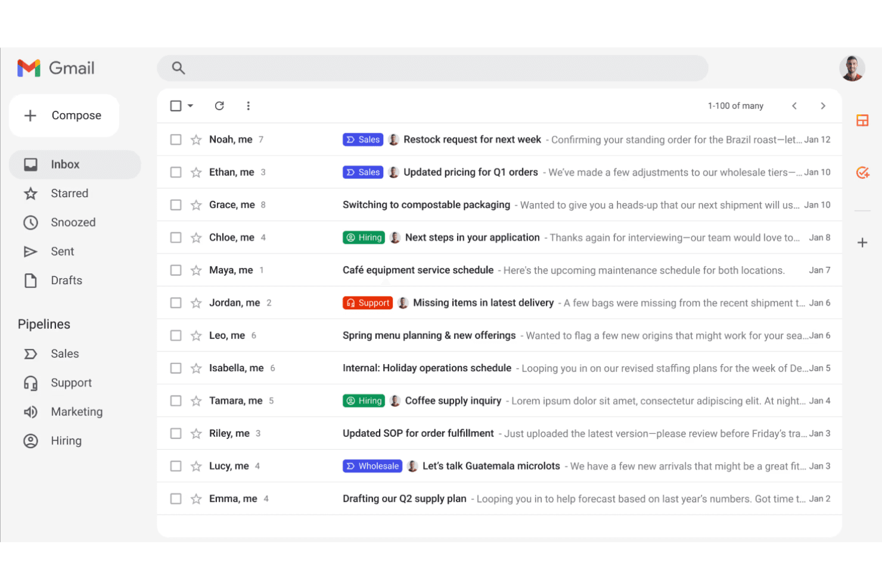
Task: Click the refresh inbox icon
Action: tap(219, 105)
